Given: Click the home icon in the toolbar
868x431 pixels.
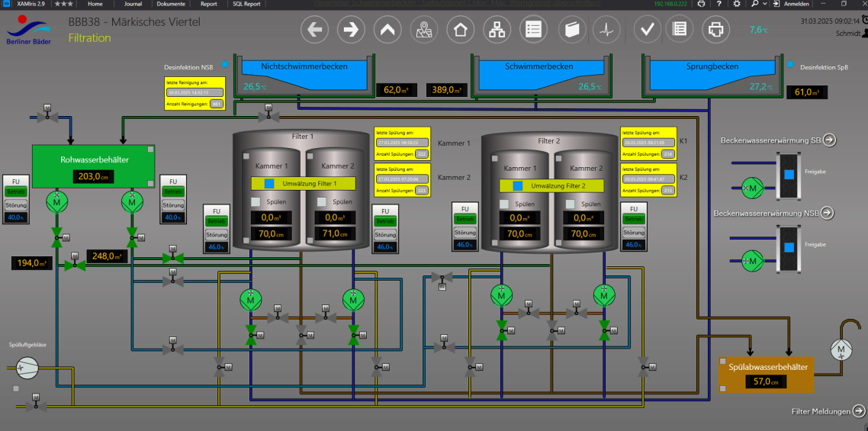Looking at the screenshot, I should 460,31.
